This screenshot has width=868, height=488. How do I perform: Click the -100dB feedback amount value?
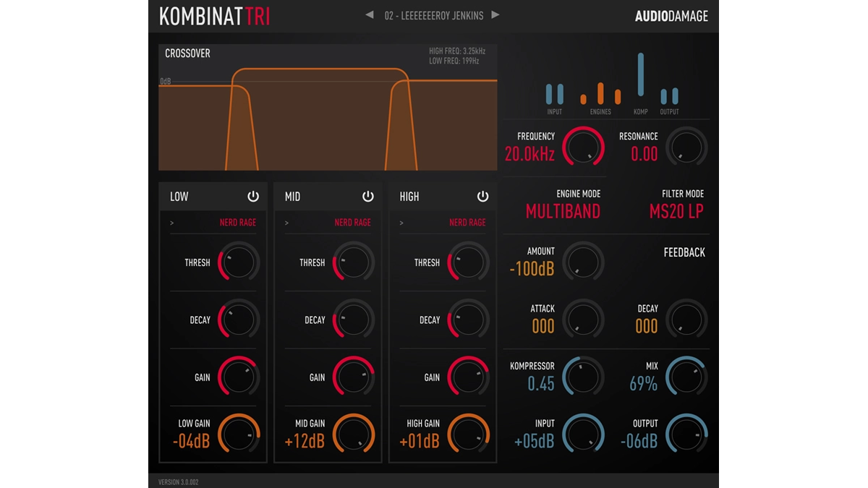532,269
